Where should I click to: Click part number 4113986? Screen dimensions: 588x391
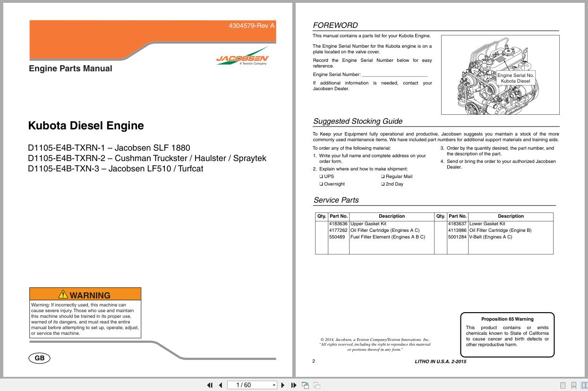click(457, 230)
